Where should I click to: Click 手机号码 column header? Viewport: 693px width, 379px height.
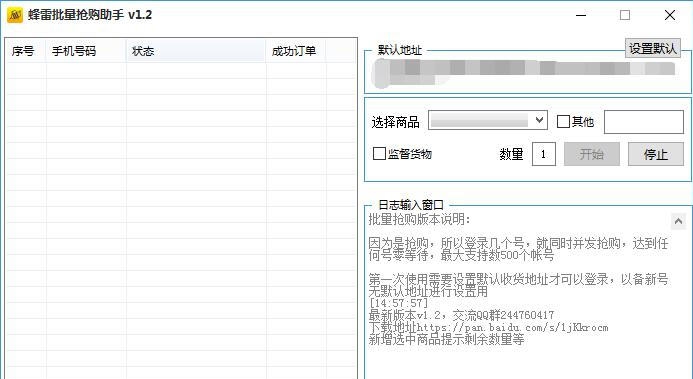[x=86, y=51]
